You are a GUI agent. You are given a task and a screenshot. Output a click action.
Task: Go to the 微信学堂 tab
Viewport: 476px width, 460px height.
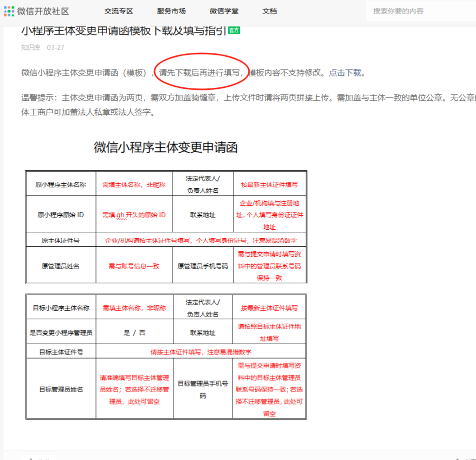coord(224,11)
